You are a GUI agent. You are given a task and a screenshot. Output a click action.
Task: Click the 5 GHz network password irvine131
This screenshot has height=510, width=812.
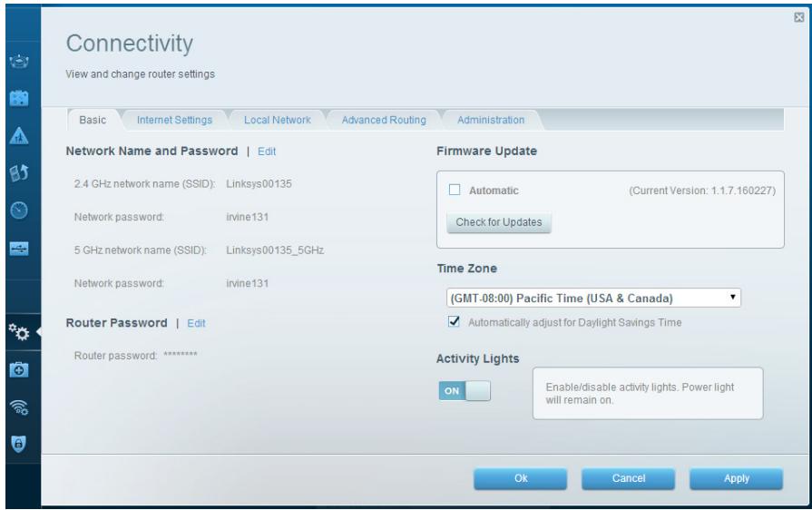(x=248, y=283)
